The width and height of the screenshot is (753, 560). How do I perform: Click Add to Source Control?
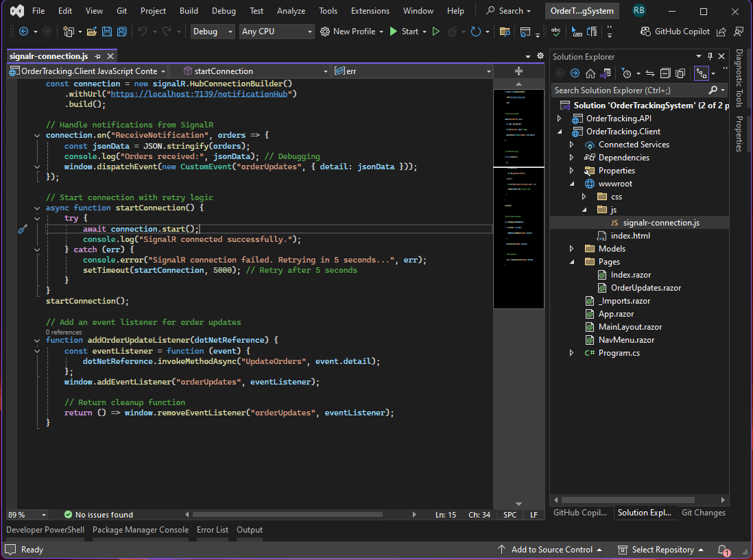(550, 550)
